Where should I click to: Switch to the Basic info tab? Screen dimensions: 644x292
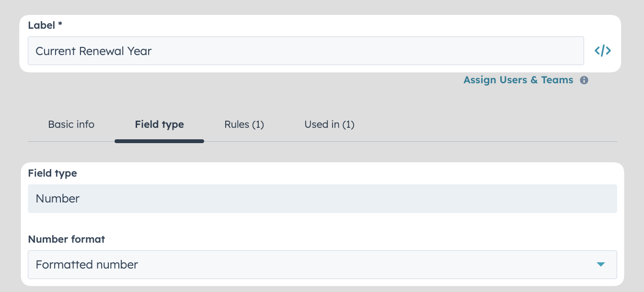71,124
